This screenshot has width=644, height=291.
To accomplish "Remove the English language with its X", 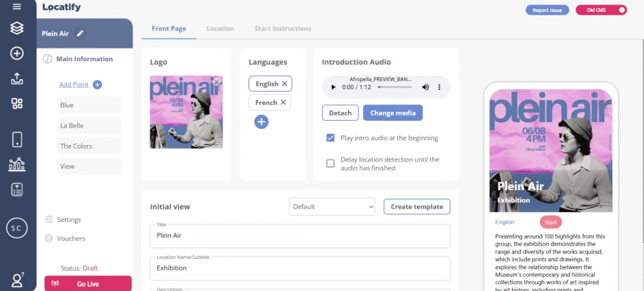I will click(284, 84).
